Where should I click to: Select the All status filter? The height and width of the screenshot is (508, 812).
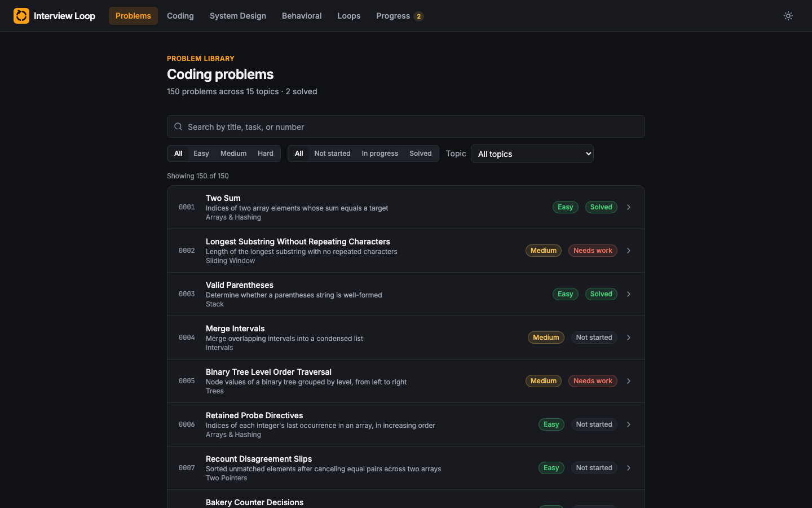tap(299, 154)
